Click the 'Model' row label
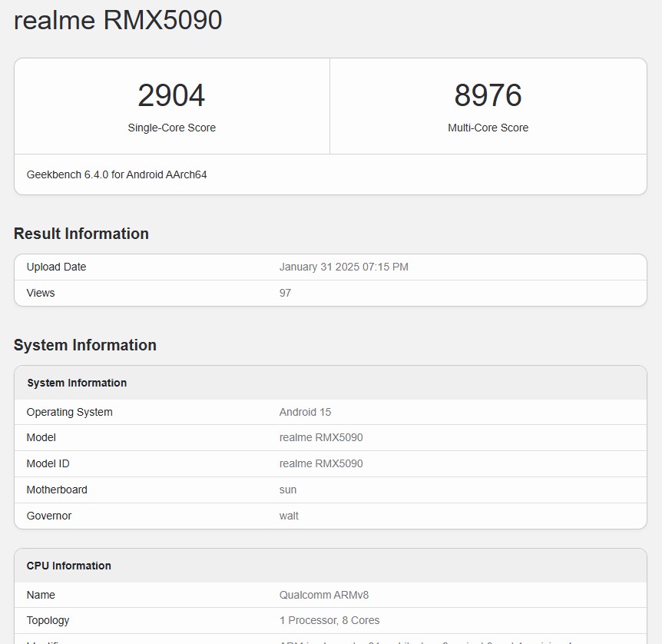The image size is (662, 644). click(41, 437)
